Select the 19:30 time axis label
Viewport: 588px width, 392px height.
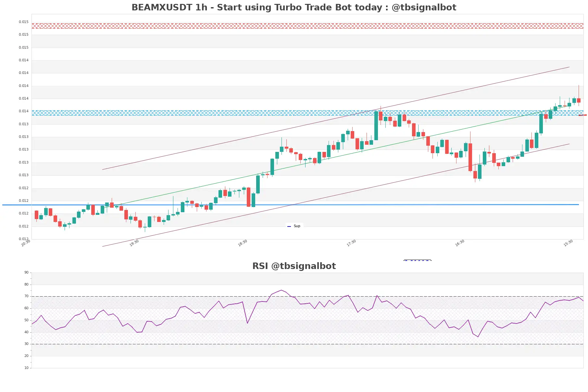pyautogui.click(x=134, y=243)
